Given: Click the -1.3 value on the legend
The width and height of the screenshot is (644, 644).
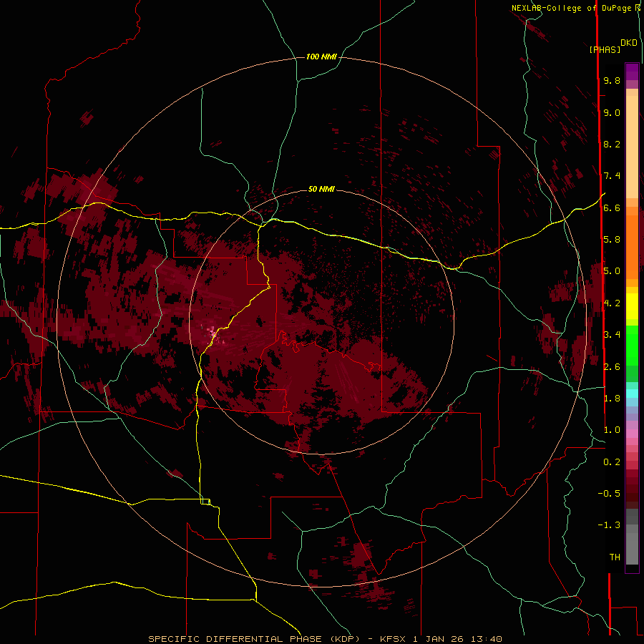Looking at the screenshot, I should (x=609, y=525).
